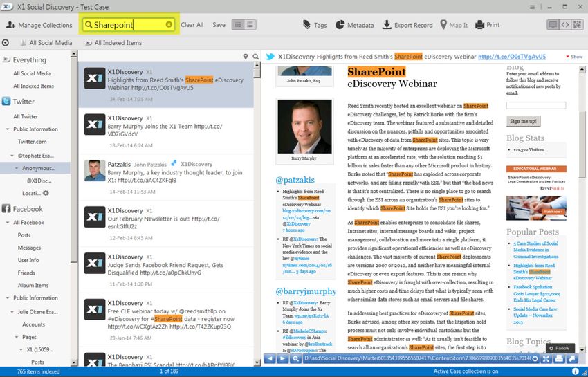The image size is (588, 377).
Task: Open the Metadata panel
Action: pos(354,25)
